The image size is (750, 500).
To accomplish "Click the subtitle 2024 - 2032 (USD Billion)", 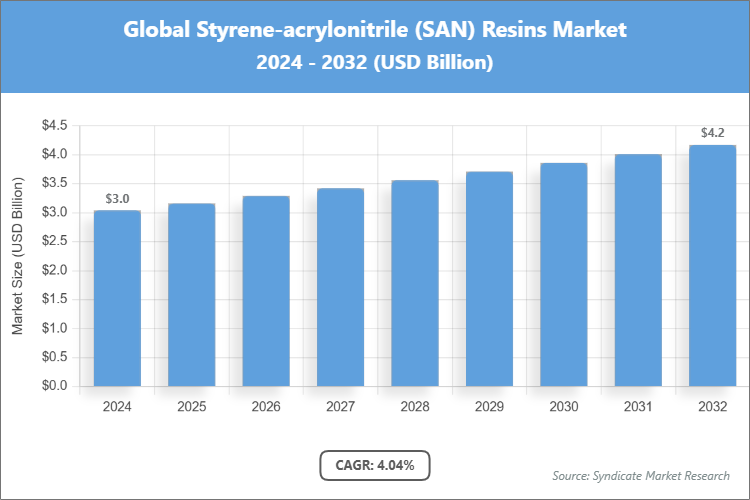I will (x=375, y=62).
